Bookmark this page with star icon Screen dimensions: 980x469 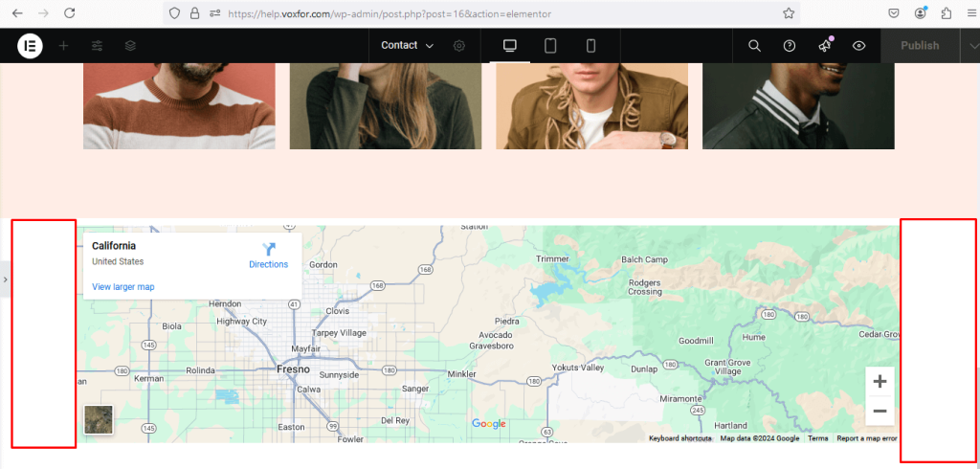pyautogui.click(x=789, y=13)
